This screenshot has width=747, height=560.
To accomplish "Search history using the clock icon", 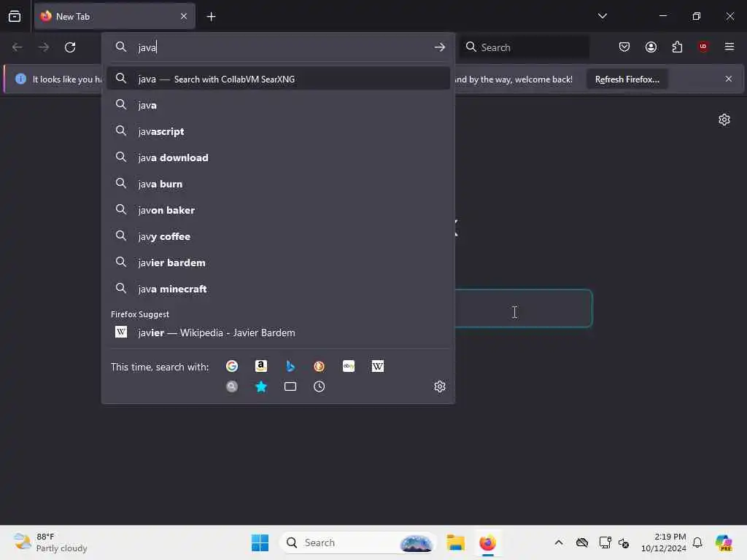I will coord(320,386).
